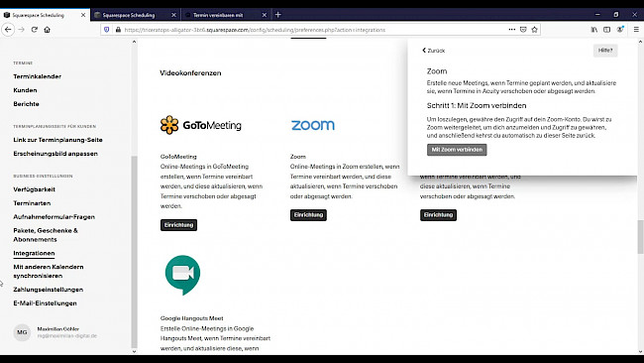The width and height of the screenshot is (644, 363).
Task: Open Berichte in sidebar
Action: [x=27, y=104]
